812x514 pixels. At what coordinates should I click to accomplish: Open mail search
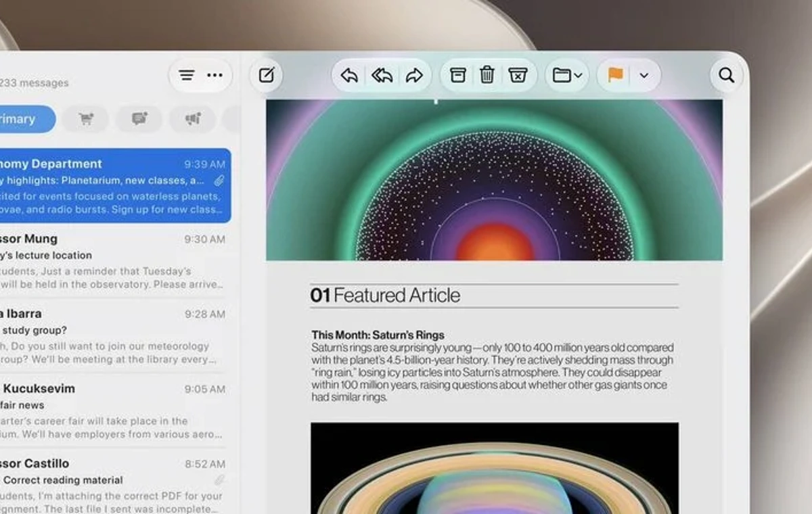(727, 75)
